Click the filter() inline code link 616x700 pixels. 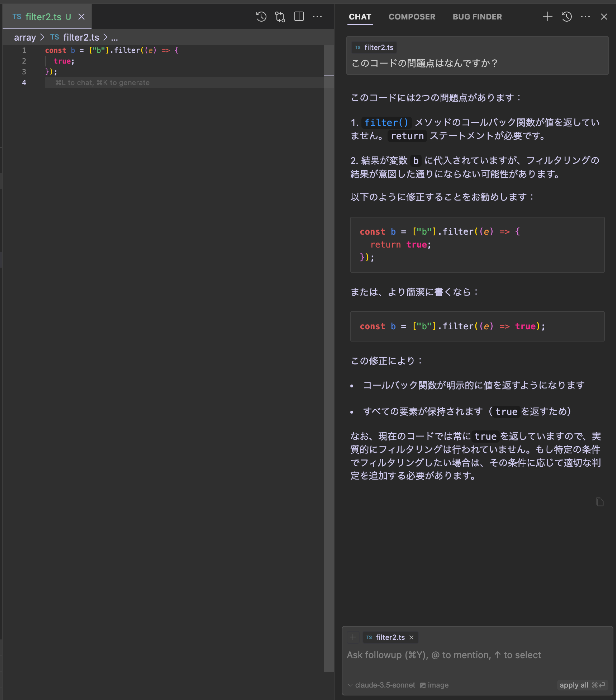pos(386,123)
